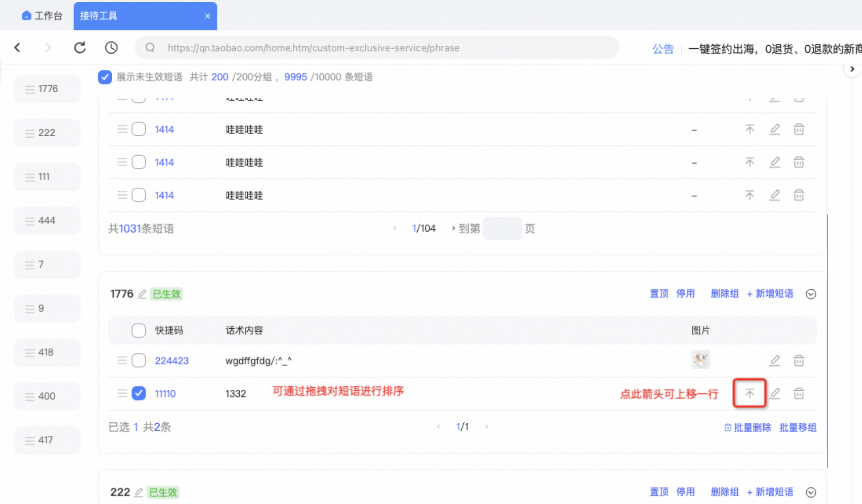Click move-up arrow on third 1414 row

tap(750, 195)
